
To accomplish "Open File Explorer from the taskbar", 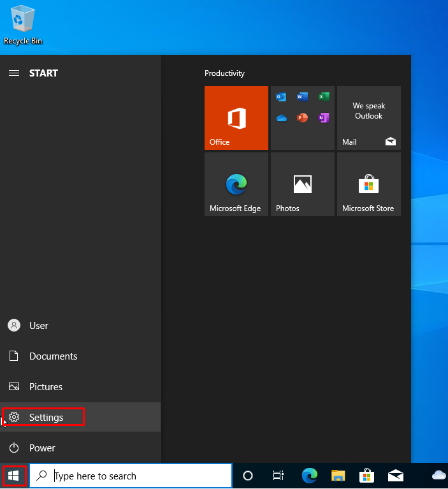I will (x=338, y=476).
